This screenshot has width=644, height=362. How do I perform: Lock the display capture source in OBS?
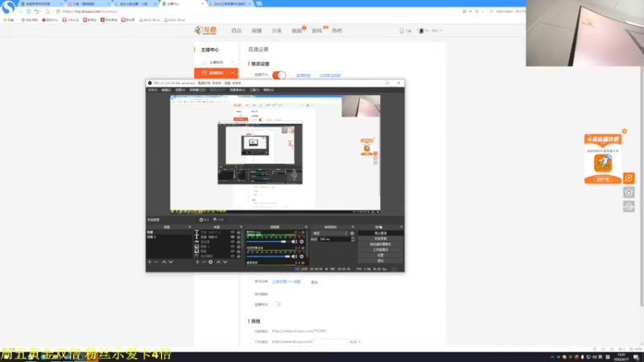[238, 256]
